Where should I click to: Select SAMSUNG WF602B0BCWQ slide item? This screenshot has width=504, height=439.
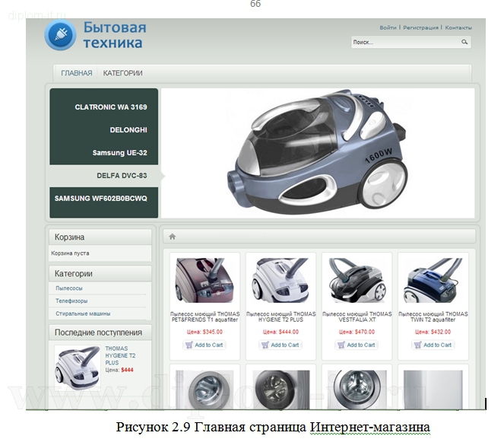pyautogui.click(x=100, y=198)
